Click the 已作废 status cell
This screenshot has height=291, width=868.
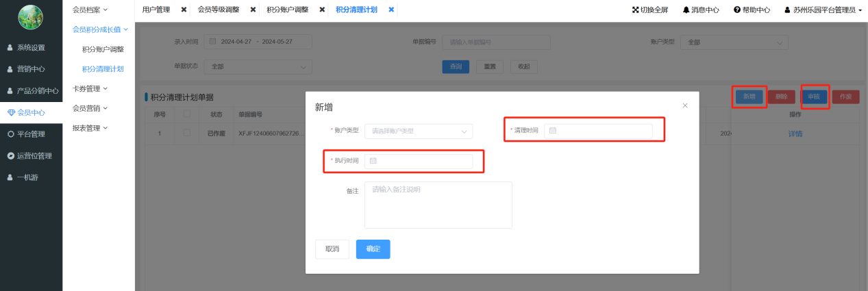coord(216,134)
